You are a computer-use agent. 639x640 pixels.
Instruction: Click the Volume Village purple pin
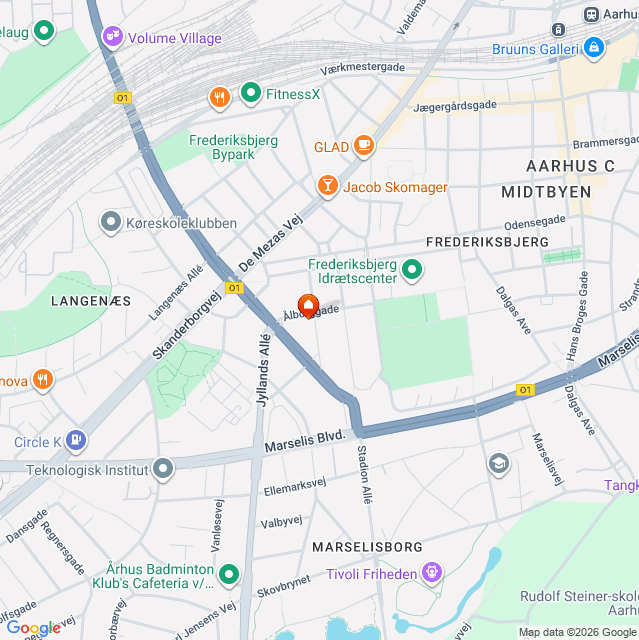113,37
